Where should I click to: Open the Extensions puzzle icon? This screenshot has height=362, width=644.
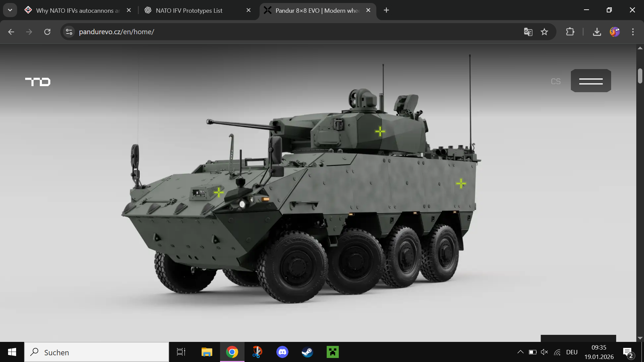[570, 32]
